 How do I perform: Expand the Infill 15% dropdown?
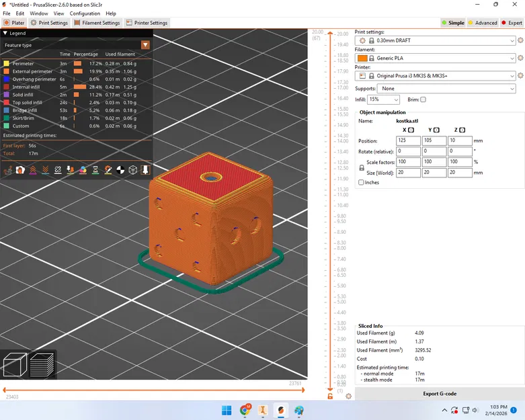click(383, 99)
